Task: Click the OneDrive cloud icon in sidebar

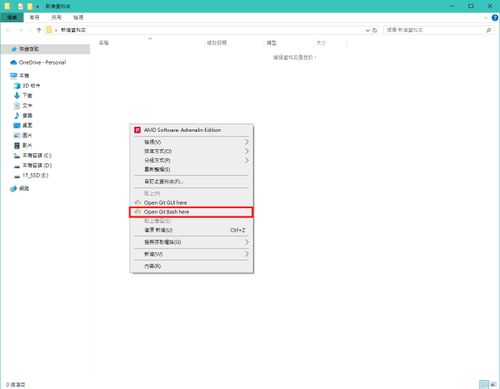Action: click(x=14, y=62)
